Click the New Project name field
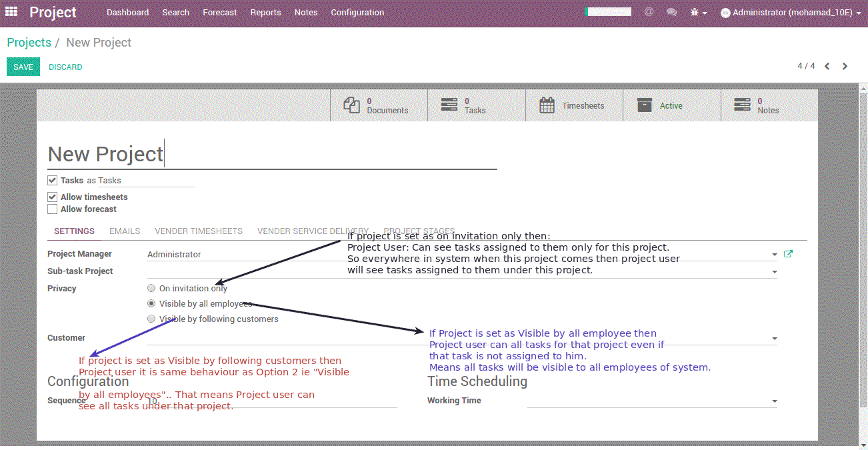Viewport: 868px width, 450px height. (272, 154)
